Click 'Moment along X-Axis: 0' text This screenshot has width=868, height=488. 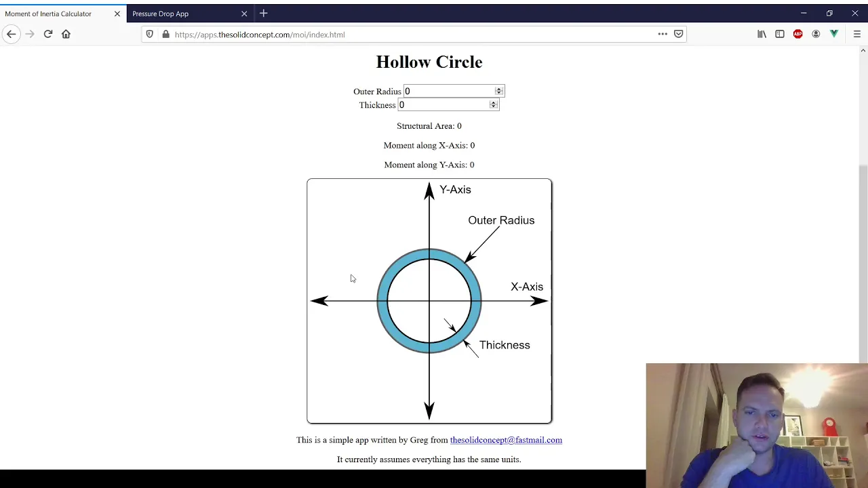coord(429,145)
